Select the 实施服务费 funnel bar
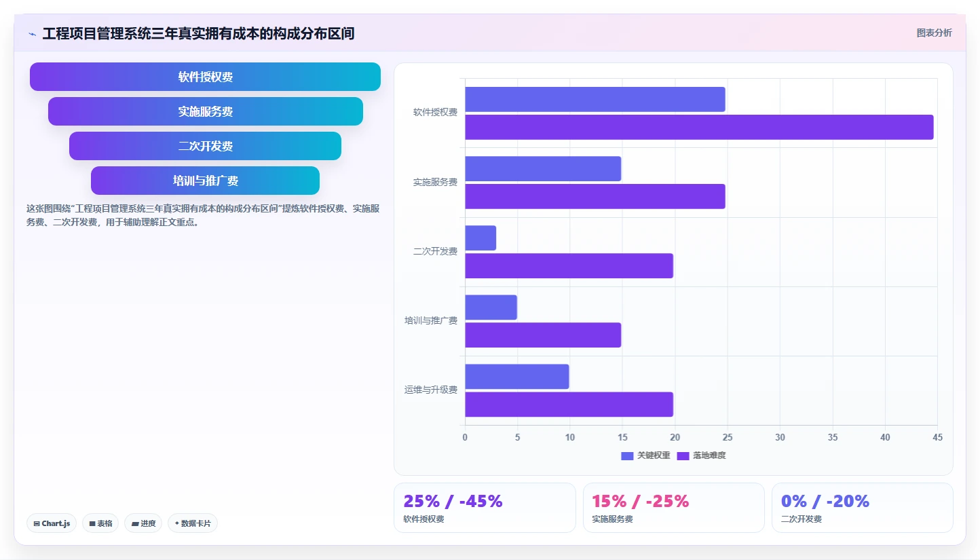 coord(206,111)
